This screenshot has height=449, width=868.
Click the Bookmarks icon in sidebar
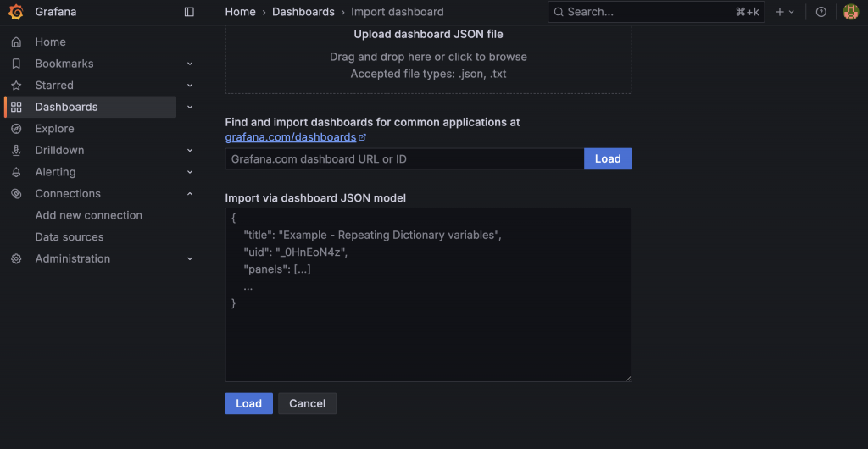(x=17, y=64)
